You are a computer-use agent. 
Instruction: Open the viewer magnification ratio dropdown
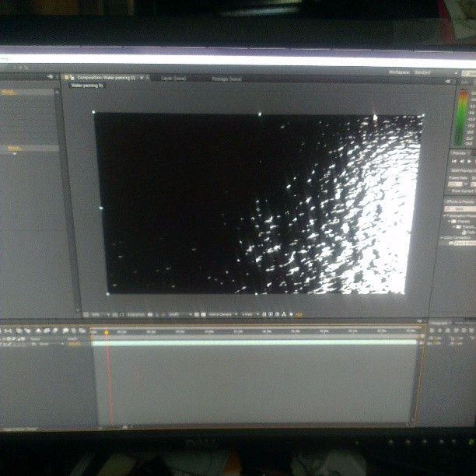(96, 314)
